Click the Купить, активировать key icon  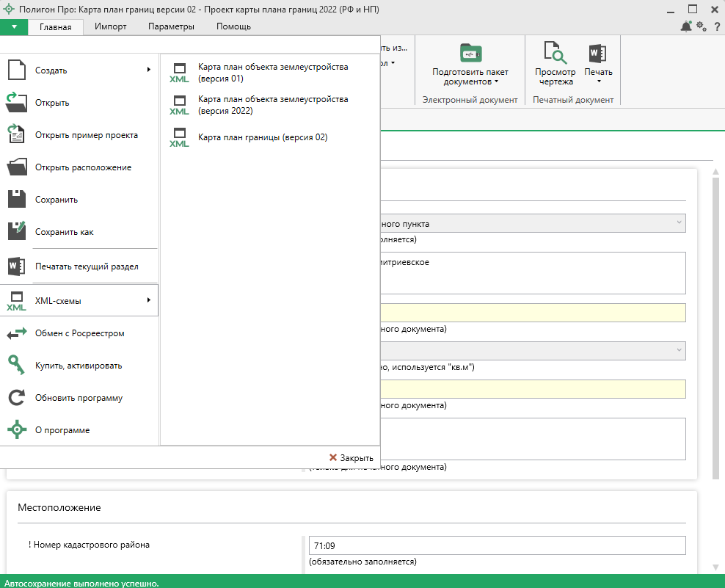pos(16,366)
